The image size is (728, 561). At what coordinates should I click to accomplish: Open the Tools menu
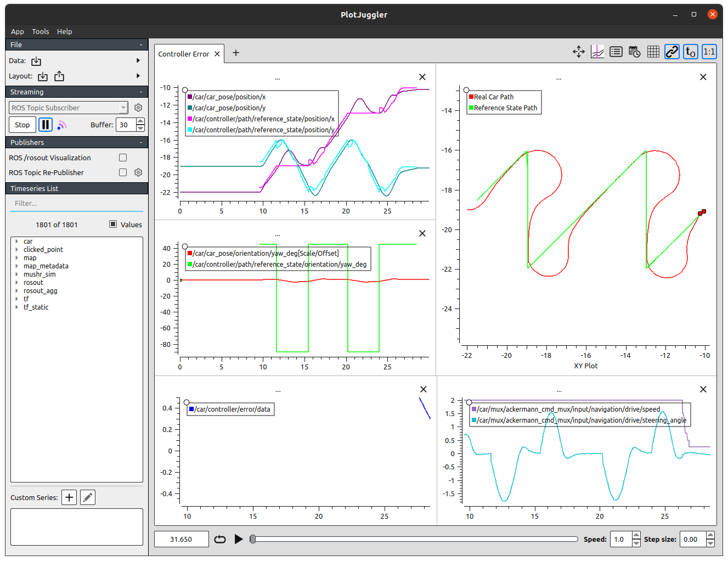(41, 31)
